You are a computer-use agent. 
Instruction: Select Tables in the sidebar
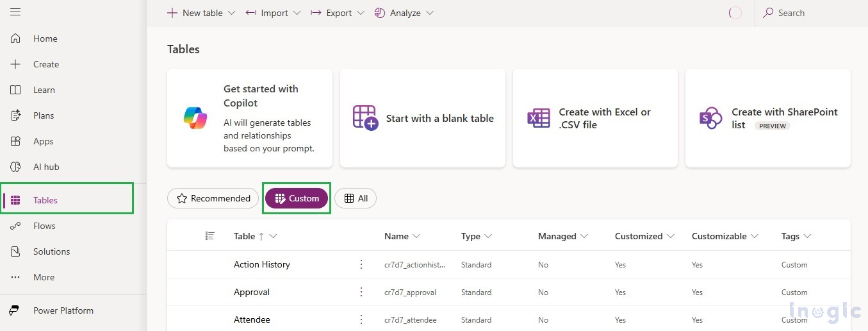45,200
